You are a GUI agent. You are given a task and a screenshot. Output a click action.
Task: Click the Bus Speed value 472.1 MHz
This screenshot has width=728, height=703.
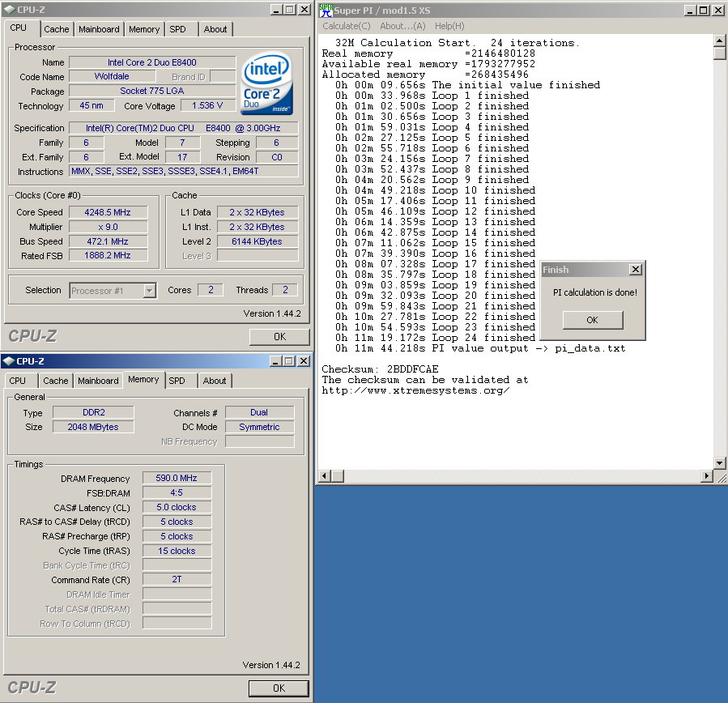pyautogui.click(x=108, y=241)
